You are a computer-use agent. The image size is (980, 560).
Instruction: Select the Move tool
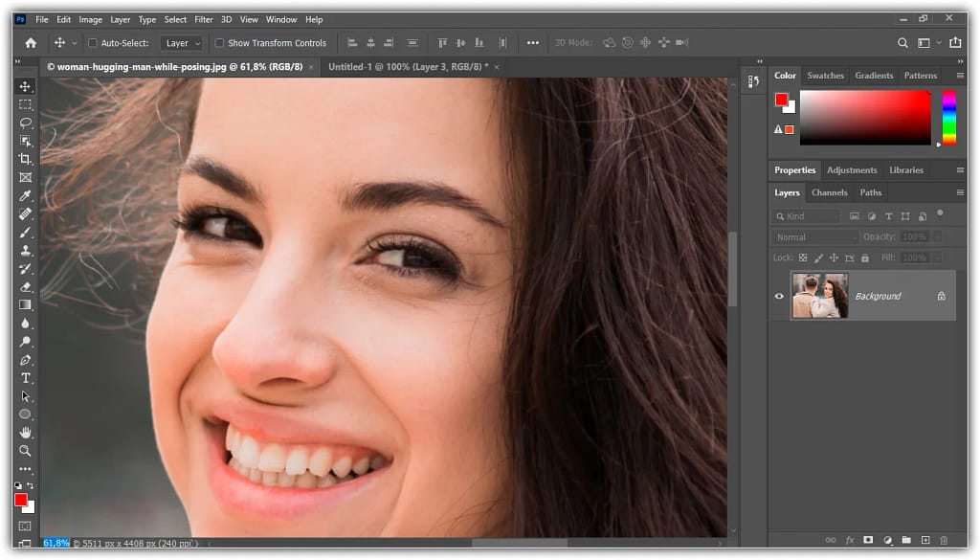(25, 85)
